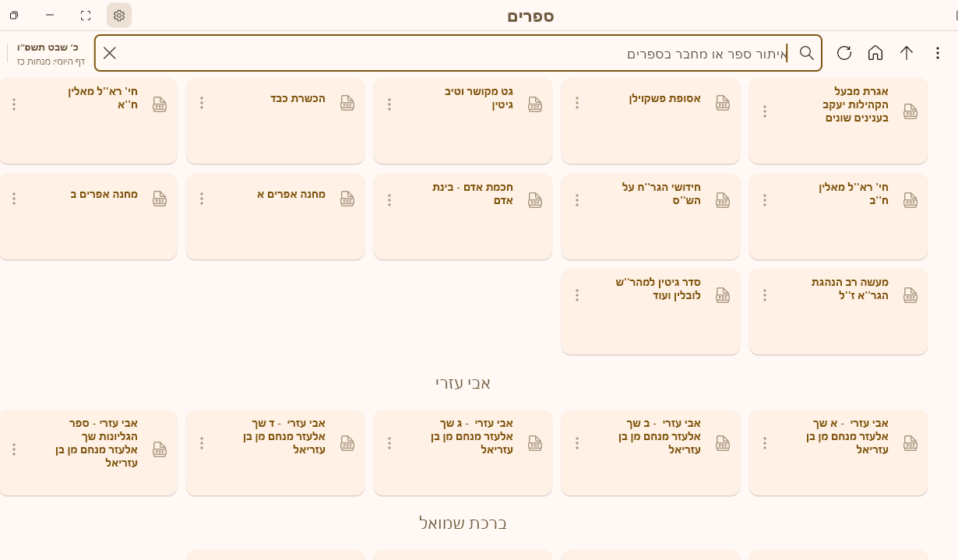This screenshot has height=560, width=958.
Task: Open the PDF for מעשה רב הנהגת הגר"א
Action: (x=910, y=295)
